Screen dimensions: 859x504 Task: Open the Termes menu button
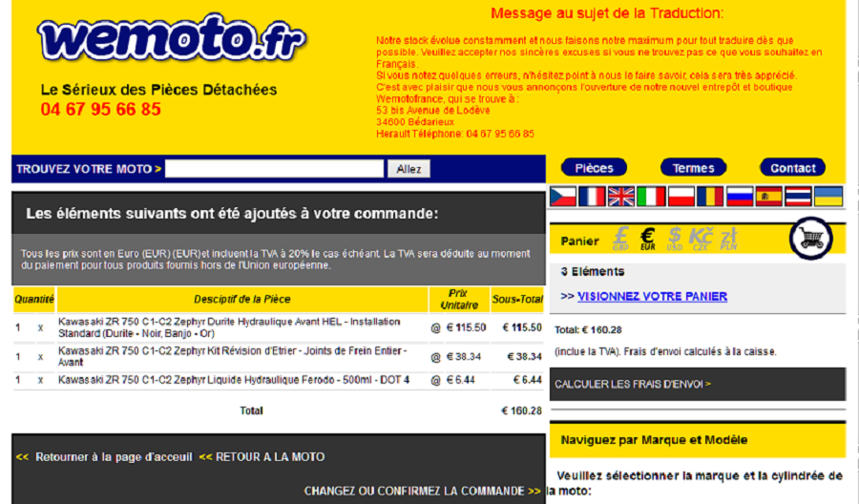coord(694,168)
